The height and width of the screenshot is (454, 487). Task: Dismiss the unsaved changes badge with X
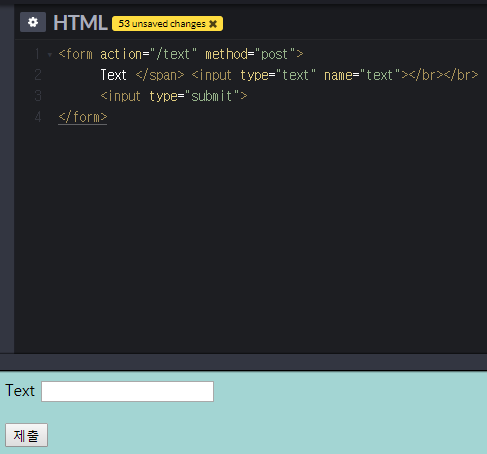click(x=213, y=24)
